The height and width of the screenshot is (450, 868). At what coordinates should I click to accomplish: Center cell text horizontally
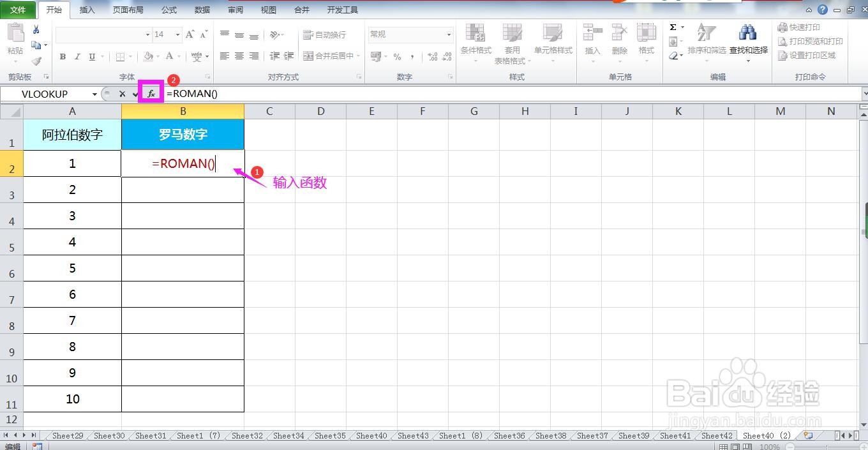[x=239, y=56]
